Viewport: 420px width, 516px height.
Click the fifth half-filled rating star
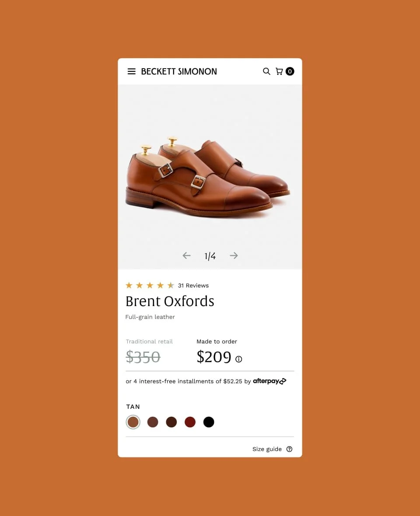pyautogui.click(x=171, y=285)
